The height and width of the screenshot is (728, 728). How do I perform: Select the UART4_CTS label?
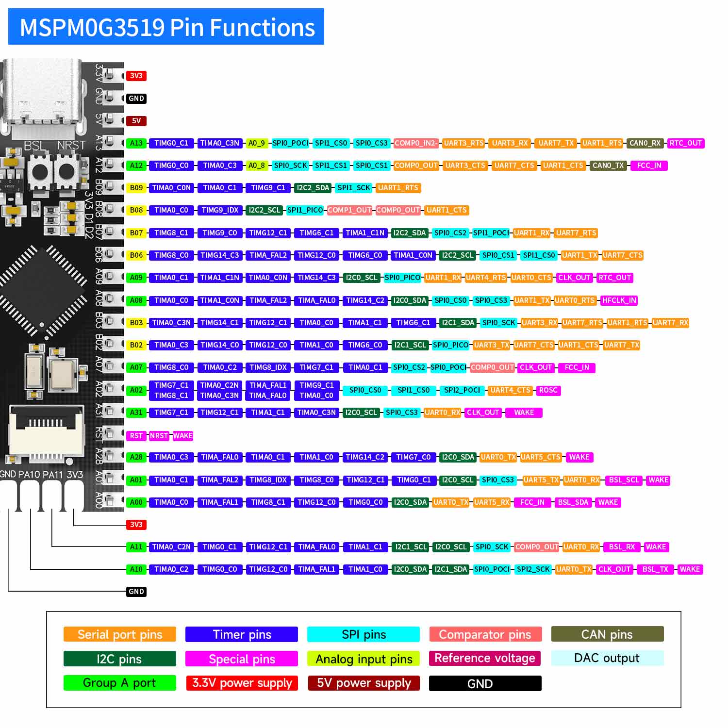511,390
